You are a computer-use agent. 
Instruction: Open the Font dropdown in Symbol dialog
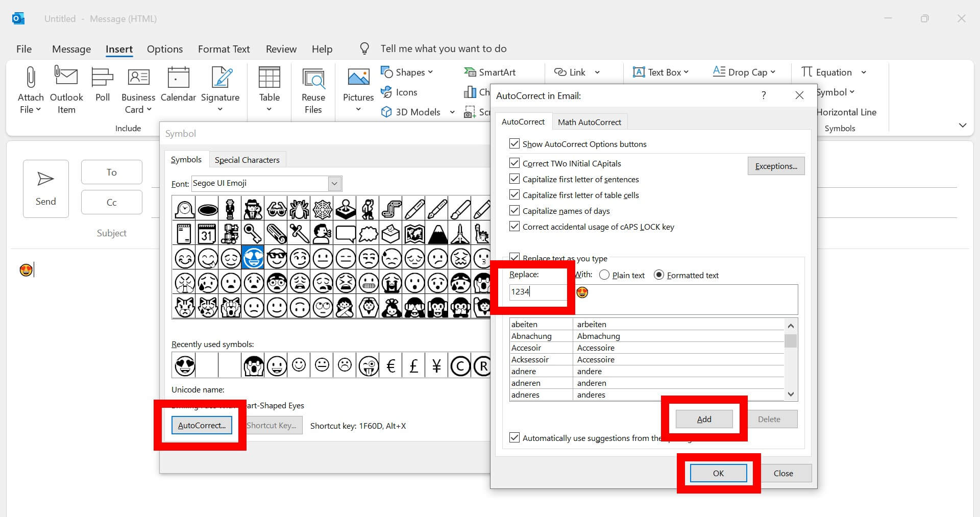click(x=334, y=183)
